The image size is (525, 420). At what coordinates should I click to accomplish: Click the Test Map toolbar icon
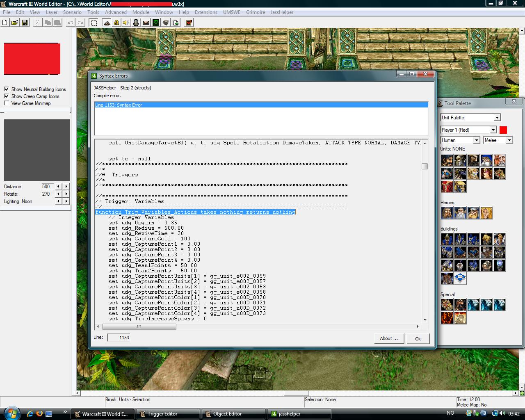[189, 23]
